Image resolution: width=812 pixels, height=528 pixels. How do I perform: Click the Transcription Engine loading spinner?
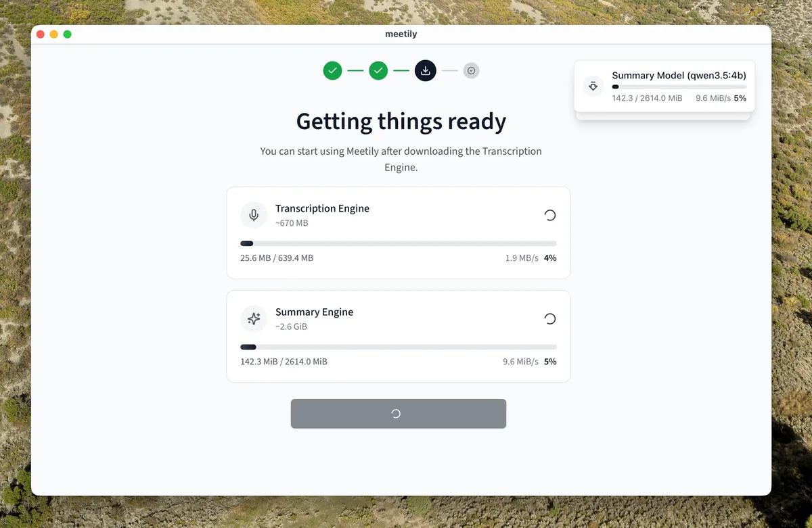pyautogui.click(x=550, y=215)
